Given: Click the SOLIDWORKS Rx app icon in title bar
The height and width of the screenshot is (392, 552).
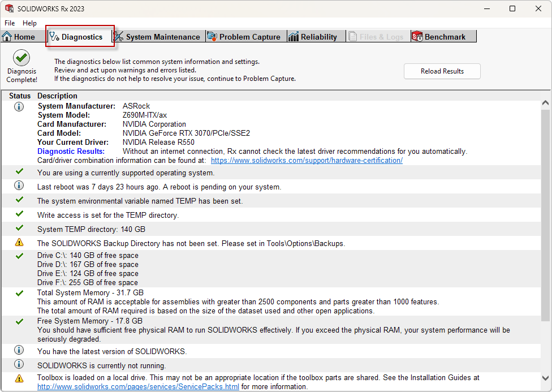Looking at the screenshot, I should (x=9, y=8).
